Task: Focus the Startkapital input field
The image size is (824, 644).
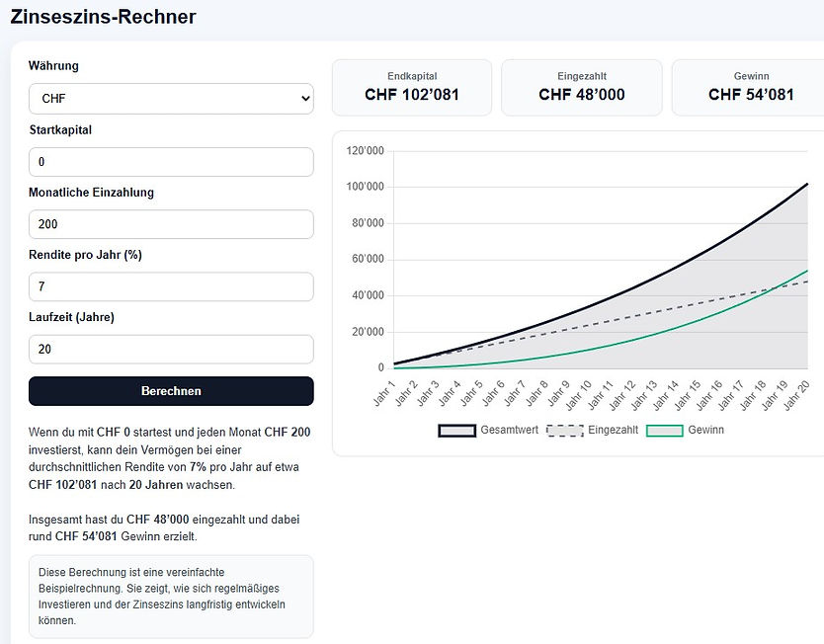Action: [171, 162]
